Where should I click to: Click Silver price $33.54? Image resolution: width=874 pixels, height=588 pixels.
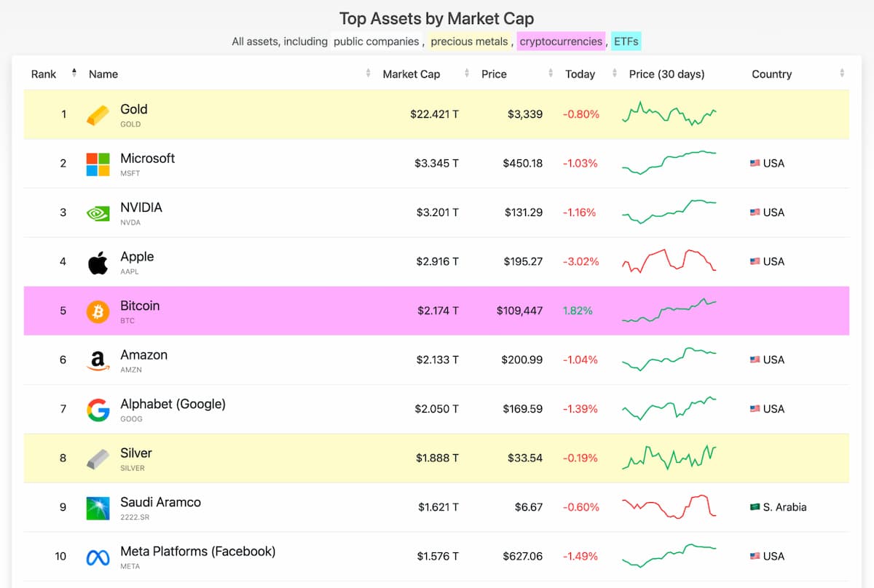[526, 458]
